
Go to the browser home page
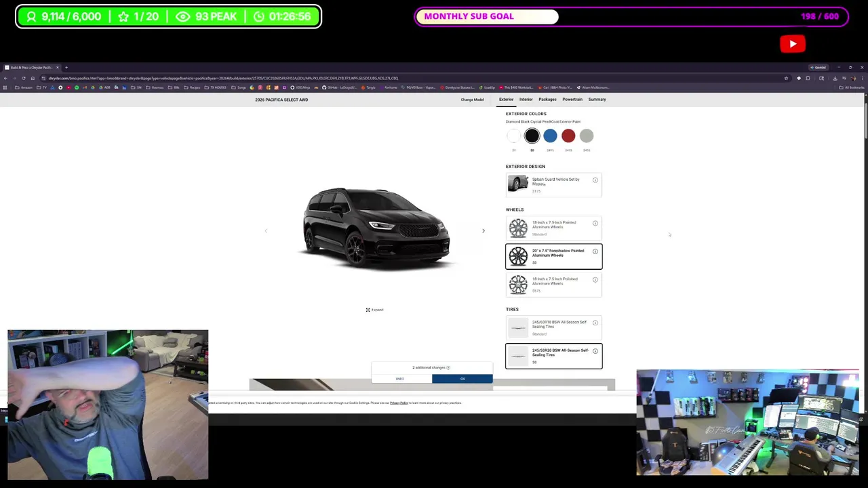33,78
